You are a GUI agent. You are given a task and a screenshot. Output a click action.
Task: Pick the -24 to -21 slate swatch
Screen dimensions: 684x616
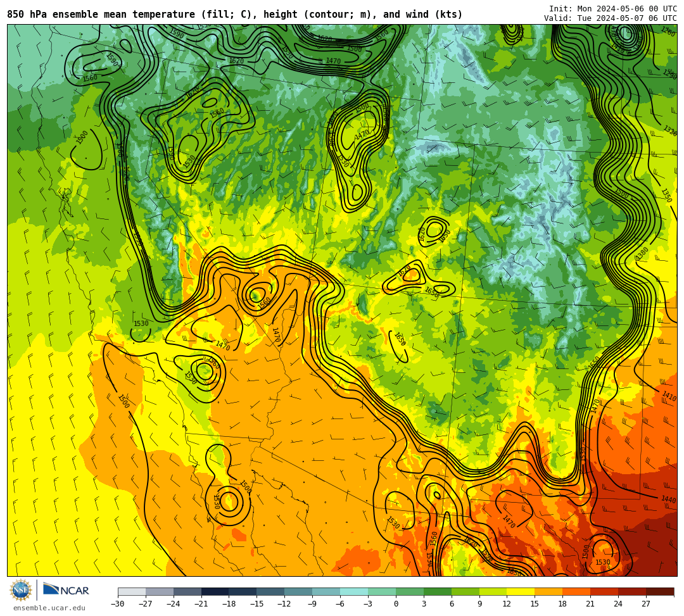point(187,591)
